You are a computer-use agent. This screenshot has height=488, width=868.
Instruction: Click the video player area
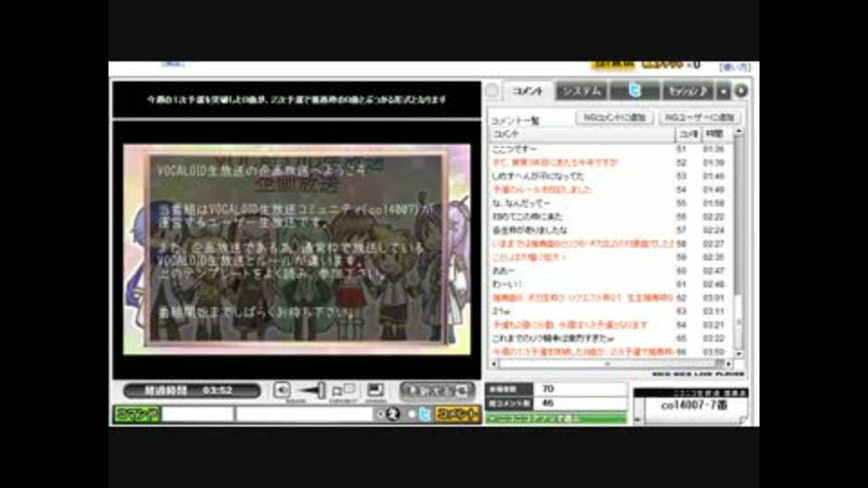pyautogui.click(x=297, y=249)
